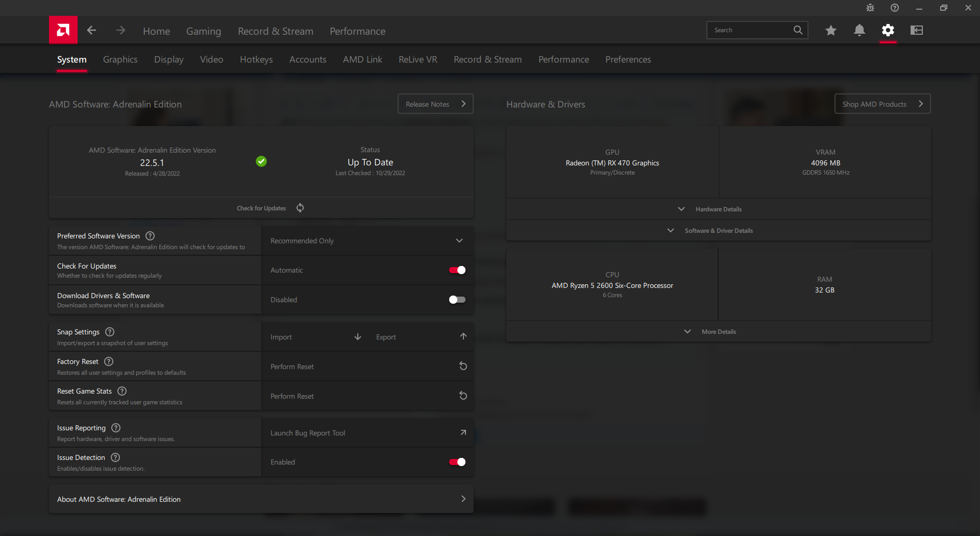Image resolution: width=980 pixels, height=536 pixels.
Task: Open the top Gaming menu
Action: click(x=204, y=31)
